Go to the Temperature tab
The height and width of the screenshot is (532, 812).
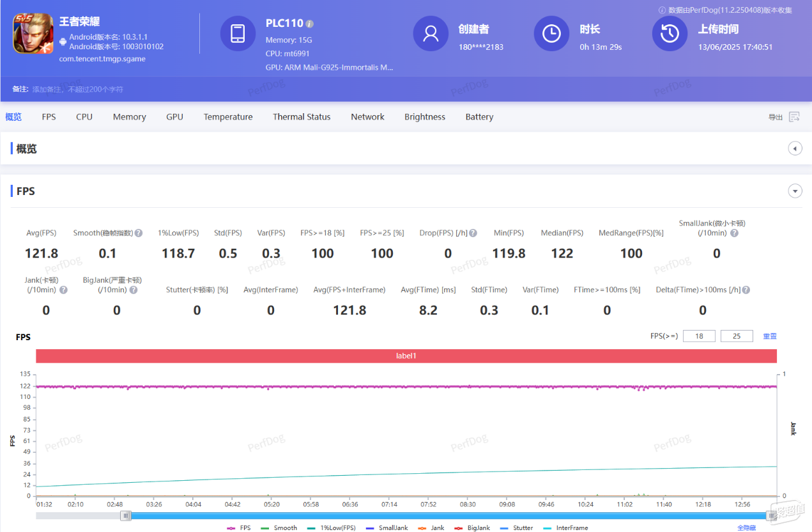pos(228,117)
